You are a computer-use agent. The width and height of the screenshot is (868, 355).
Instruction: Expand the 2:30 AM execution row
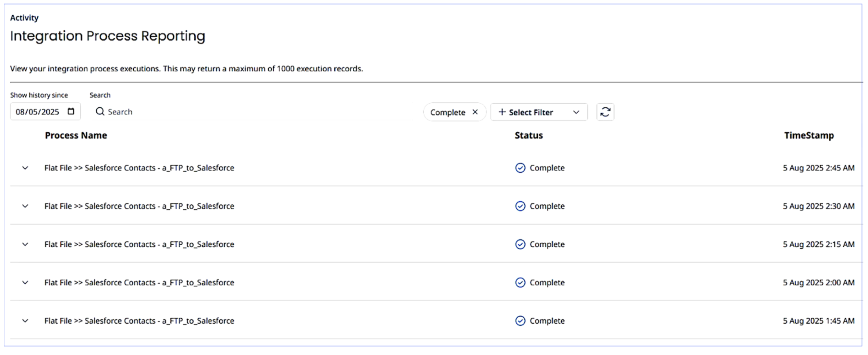click(x=25, y=206)
